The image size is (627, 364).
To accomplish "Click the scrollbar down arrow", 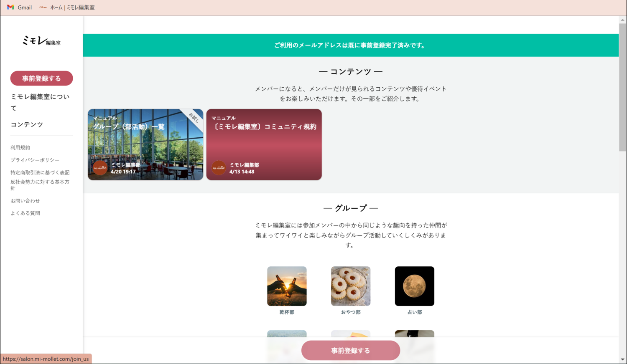I will (x=623, y=359).
